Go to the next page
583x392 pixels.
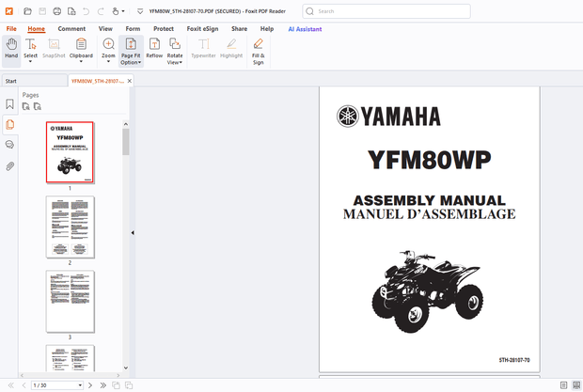click(90, 385)
